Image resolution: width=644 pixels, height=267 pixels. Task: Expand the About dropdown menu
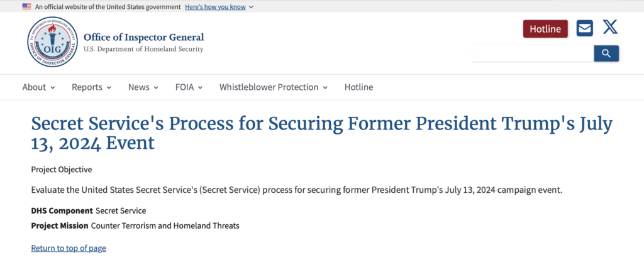pos(38,87)
